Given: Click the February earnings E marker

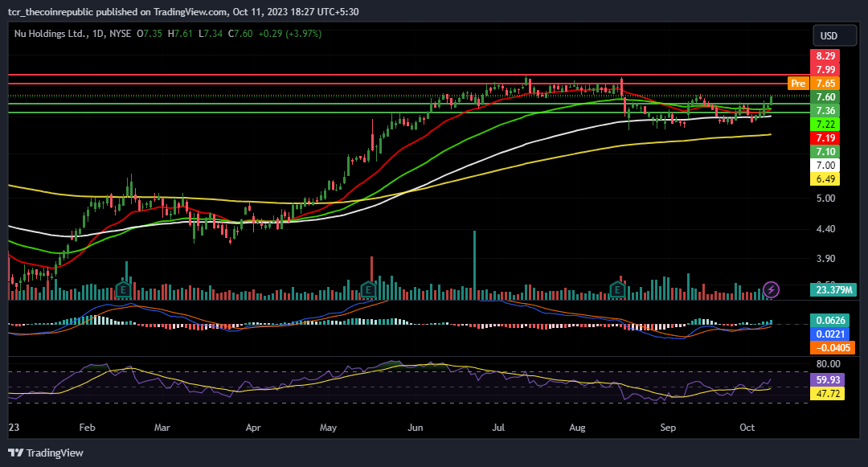Looking at the screenshot, I should pyautogui.click(x=123, y=289).
